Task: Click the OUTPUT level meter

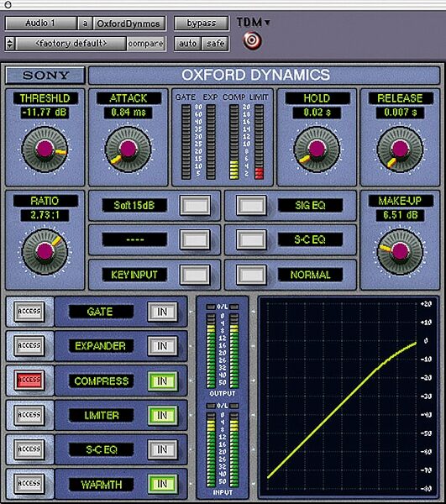Action: tap(223, 350)
